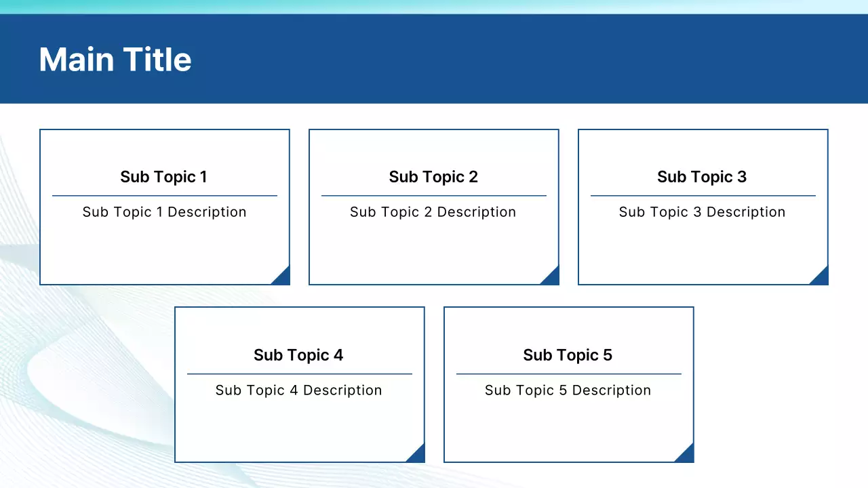Click the Sub Topic 1 Description text
Viewport: 868px width, 488px height.
164,212
